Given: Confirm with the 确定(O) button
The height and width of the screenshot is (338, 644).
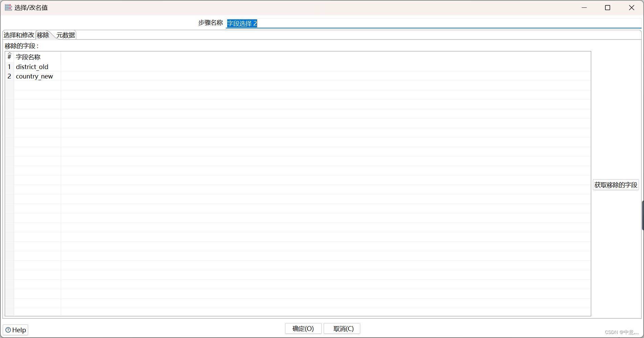Looking at the screenshot, I should (303, 329).
